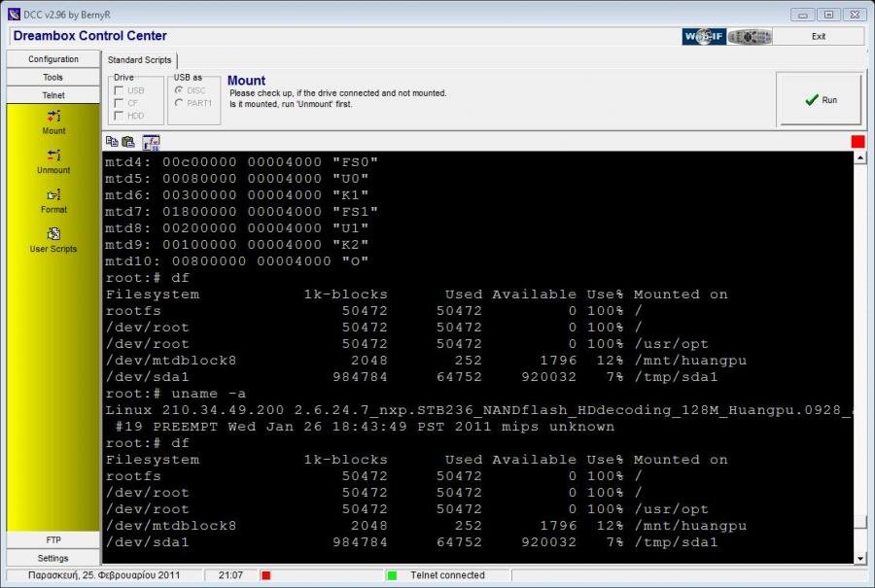Click the 'Dreambox Control Center' heading
The image size is (875, 588).
(x=89, y=36)
